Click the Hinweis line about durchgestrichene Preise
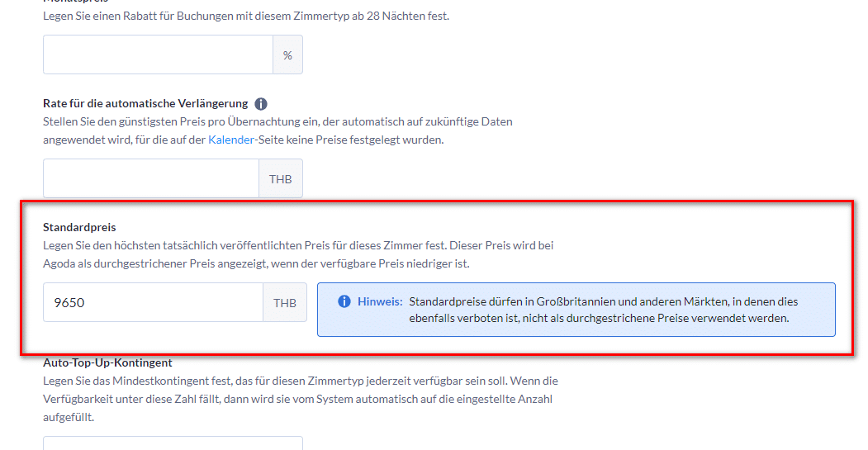Image resolution: width=868 pixels, height=450 pixels. (599, 318)
